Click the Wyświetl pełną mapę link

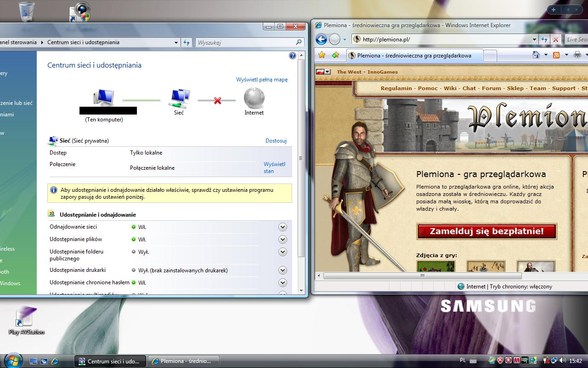(262, 80)
